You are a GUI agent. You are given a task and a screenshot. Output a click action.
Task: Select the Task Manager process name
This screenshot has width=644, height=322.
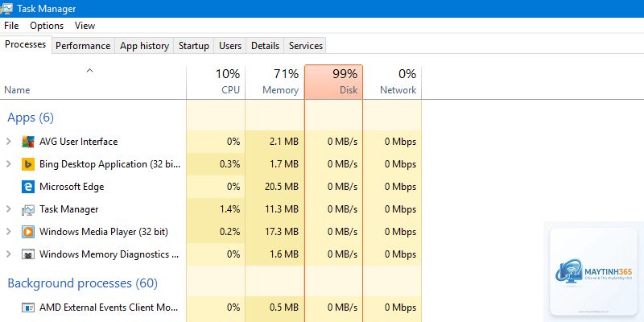[x=69, y=209]
